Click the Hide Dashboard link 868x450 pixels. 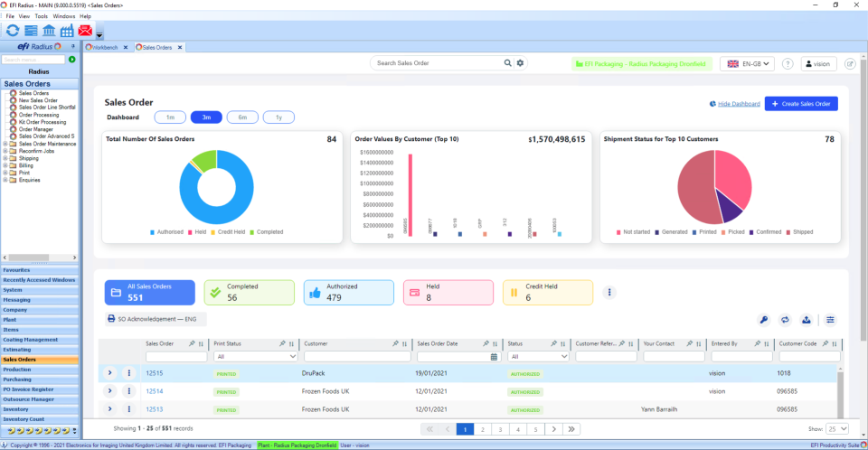pos(739,104)
